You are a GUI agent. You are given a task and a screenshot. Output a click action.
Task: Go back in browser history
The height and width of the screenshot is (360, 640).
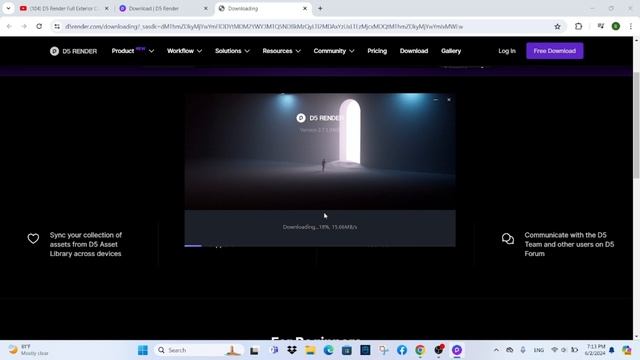pyautogui.click(x=9, y=26)
